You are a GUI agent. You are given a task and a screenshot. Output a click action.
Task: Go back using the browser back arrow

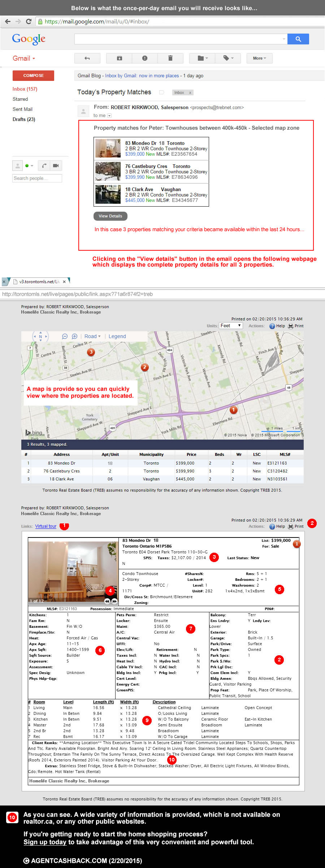(x=8, y=21)
